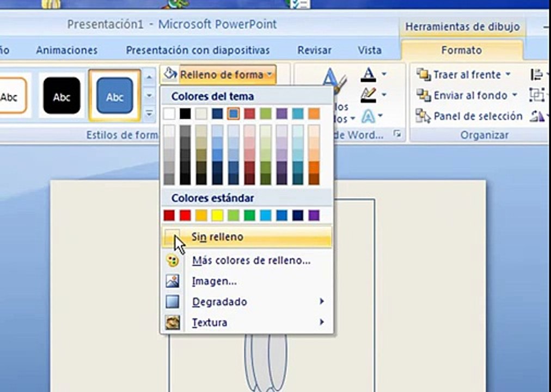This screenshot has width=551, height=392.
Task: Expand Degradado submenu arrow
Action: coord(322,302)
